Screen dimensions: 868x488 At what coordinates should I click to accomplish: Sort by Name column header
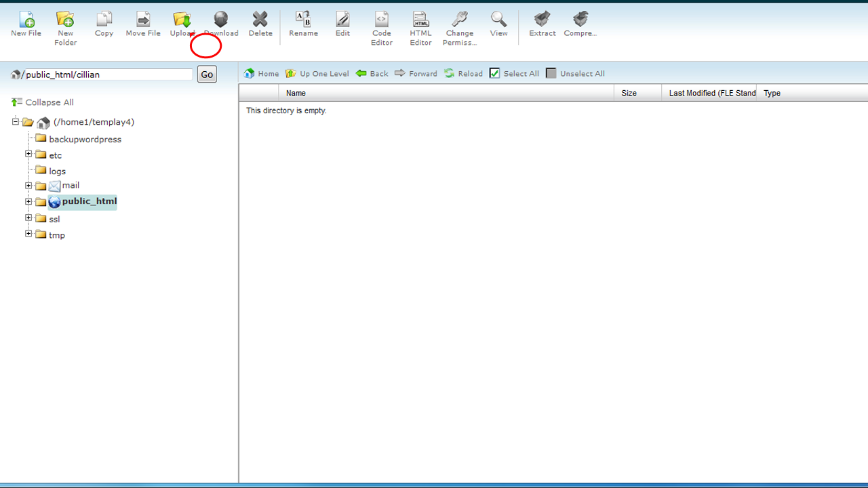pos(446,93)
